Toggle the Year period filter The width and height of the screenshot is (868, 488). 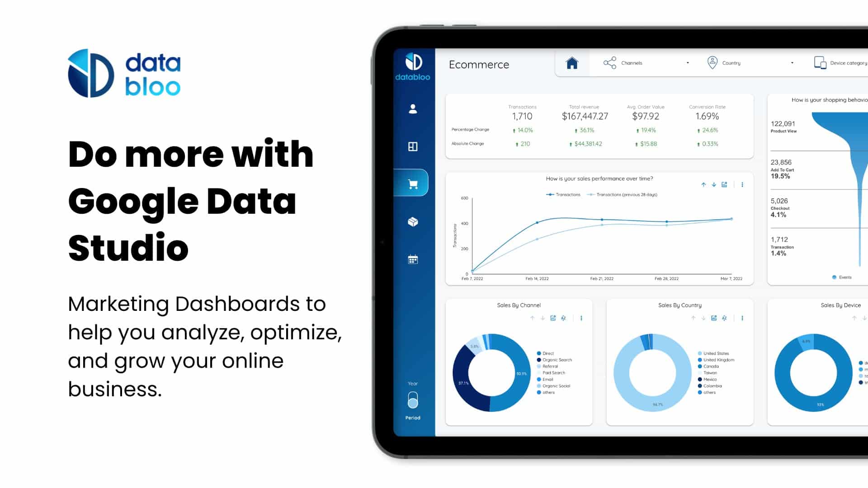click(x=413, y=400)
